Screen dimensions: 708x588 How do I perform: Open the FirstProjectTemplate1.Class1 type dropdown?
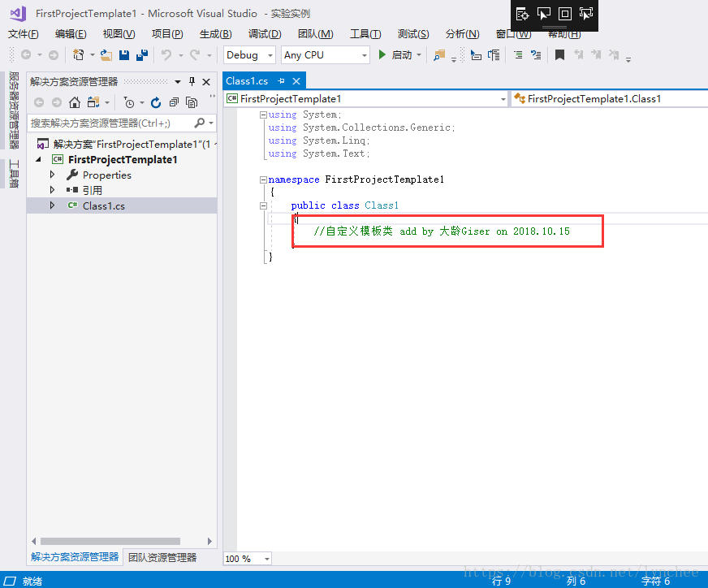tap(610, 99)
